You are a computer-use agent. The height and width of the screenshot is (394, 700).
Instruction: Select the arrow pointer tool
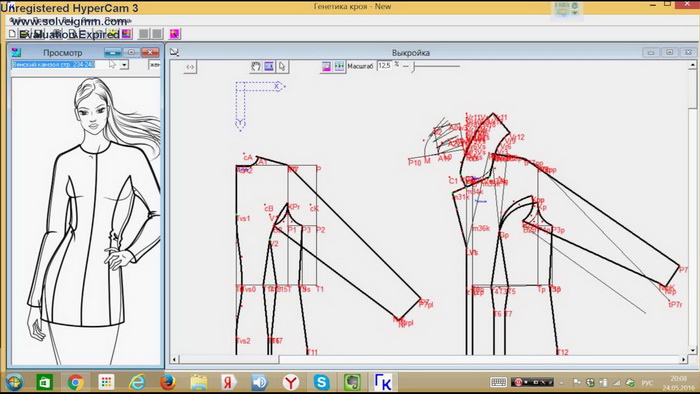282,66
